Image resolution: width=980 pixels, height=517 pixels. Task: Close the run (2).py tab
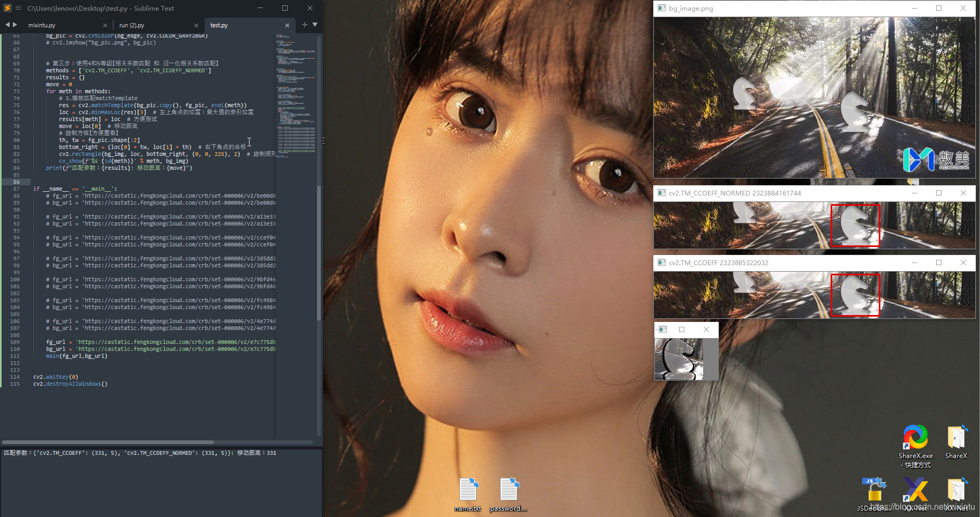196,25
